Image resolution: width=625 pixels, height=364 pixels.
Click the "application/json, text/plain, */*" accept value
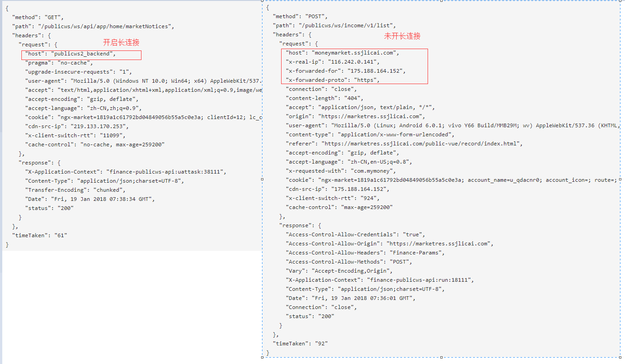pos(374,107)
